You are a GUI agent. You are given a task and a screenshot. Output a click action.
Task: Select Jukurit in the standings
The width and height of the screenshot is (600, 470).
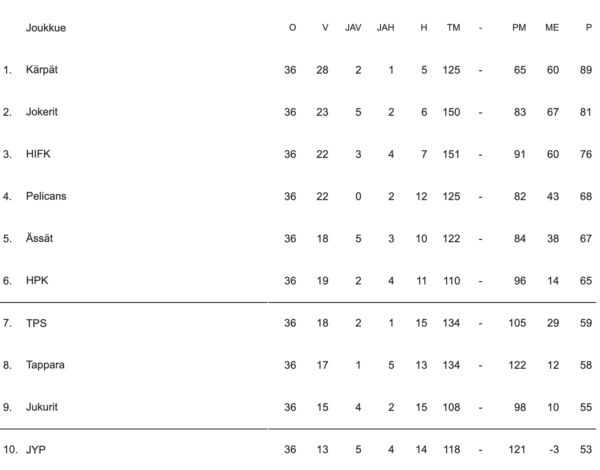[43, 407]
